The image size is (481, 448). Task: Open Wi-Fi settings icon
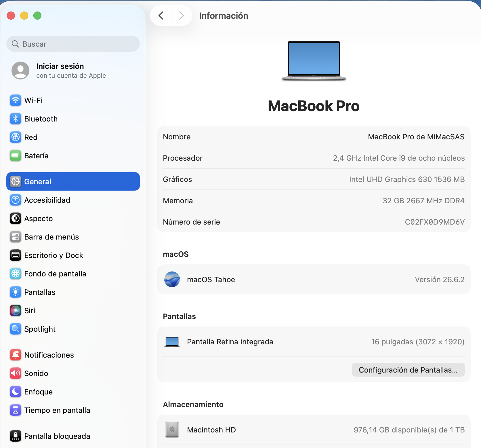pos(16,100)
